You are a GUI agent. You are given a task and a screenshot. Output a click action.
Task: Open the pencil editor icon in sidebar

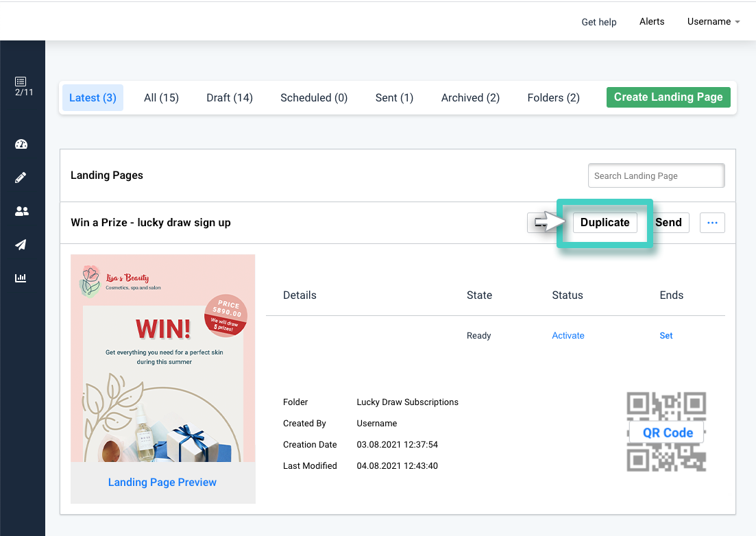21,178
